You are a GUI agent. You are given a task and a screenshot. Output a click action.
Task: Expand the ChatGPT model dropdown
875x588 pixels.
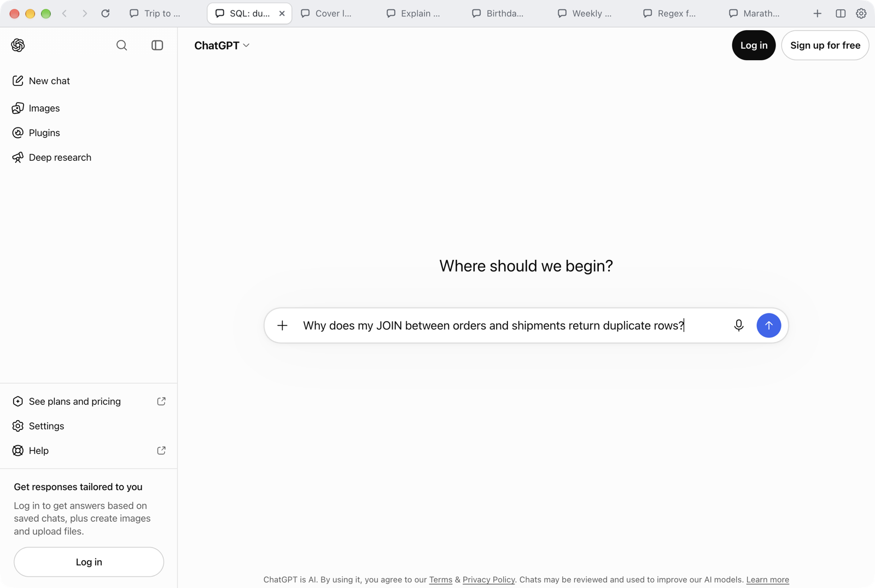point(222,45)
